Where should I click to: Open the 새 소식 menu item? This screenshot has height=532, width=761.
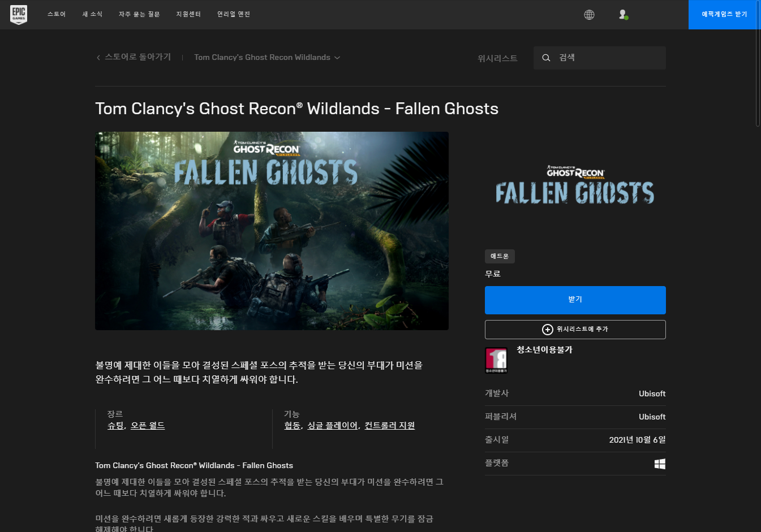point(92,15)
